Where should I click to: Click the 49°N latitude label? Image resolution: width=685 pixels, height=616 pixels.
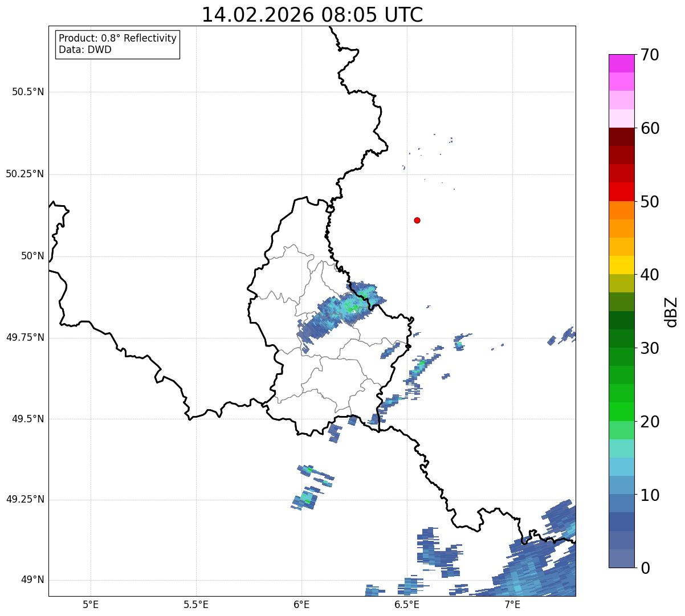(33, 580)
